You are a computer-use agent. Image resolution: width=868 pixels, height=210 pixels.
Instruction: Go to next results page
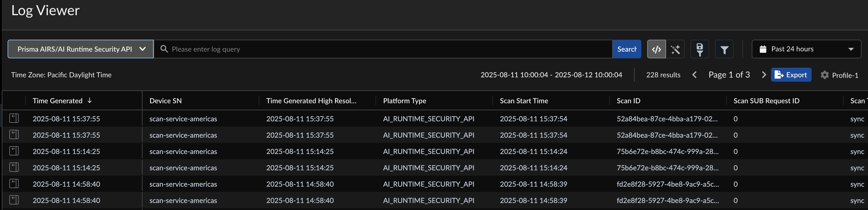click(x=763, y=75)
